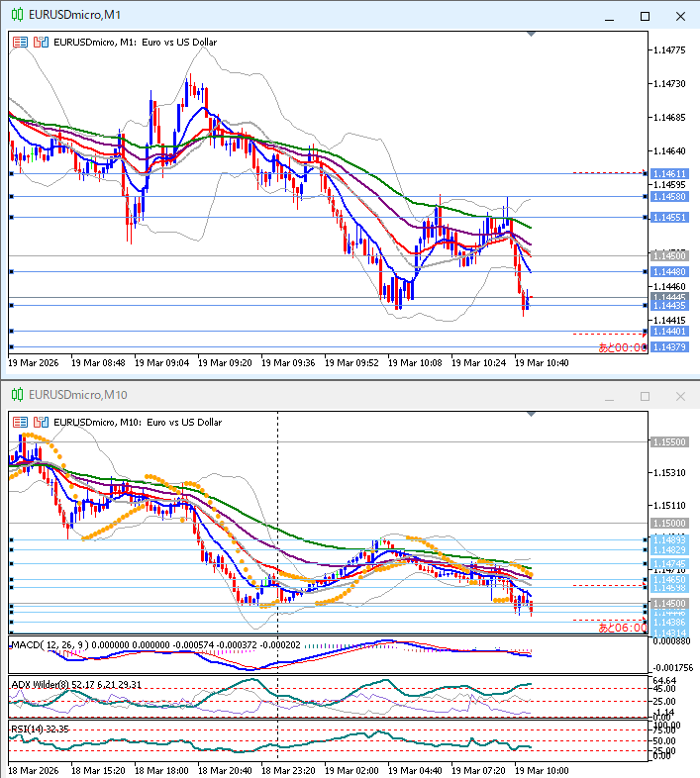Select the EURUSDmicro,M1 window title bar
Image resolution: width=700 pixels, height=778 pixels.
click(x=297, y=16)
